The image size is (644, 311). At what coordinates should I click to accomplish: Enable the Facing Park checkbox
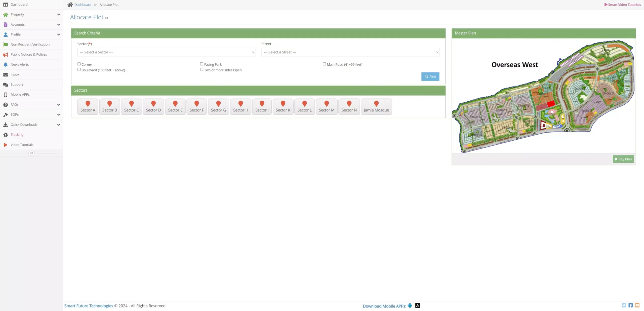[x=201, y=64]
